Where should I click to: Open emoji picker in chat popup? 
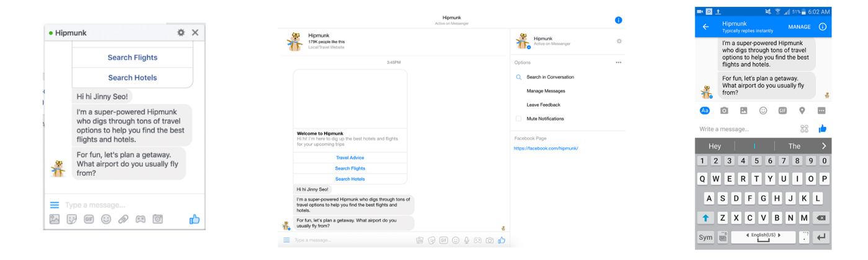pyautogui.click(x=106, y=219)
